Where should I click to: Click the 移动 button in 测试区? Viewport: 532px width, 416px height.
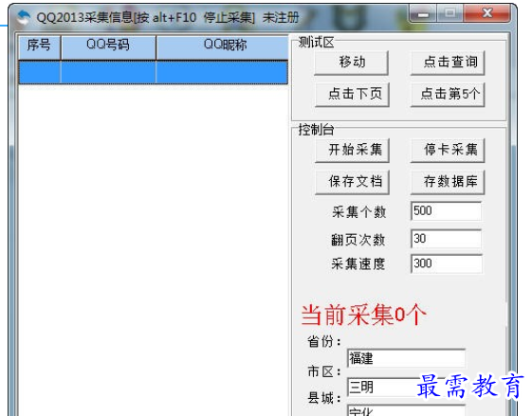352,63
